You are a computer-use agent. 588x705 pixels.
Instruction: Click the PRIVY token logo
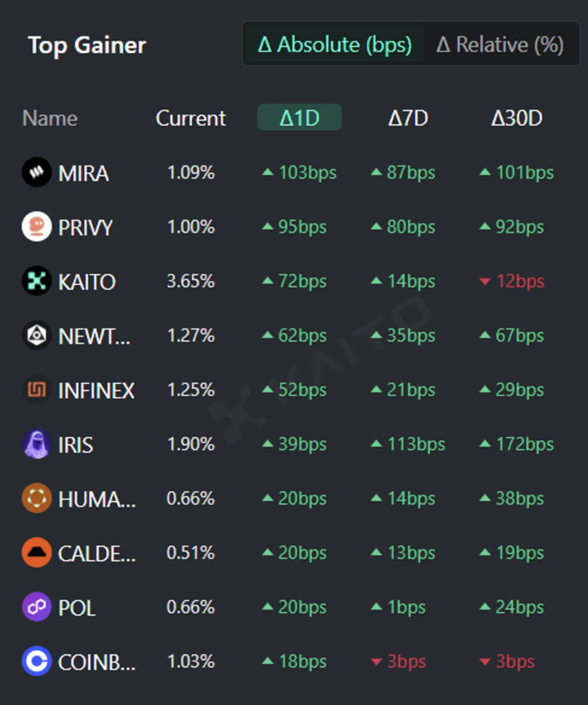[x=36, y=227]
